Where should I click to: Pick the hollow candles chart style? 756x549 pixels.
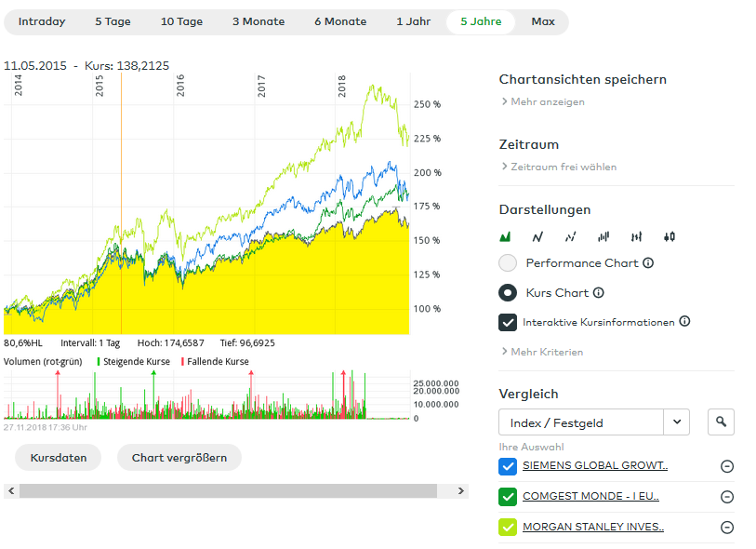[x=669, y=236]
